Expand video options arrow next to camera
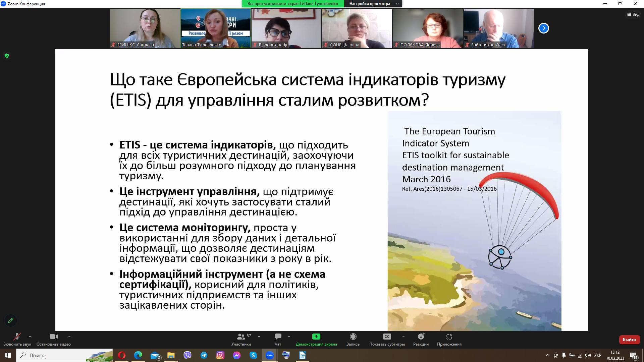Viewport: 644px width, 362px height. tap(69, 337)
